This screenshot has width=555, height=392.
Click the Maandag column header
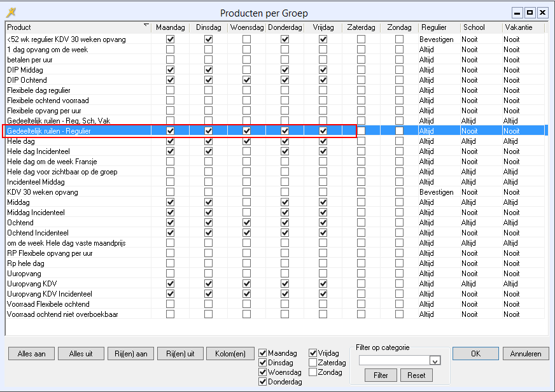tap(170, 27)
